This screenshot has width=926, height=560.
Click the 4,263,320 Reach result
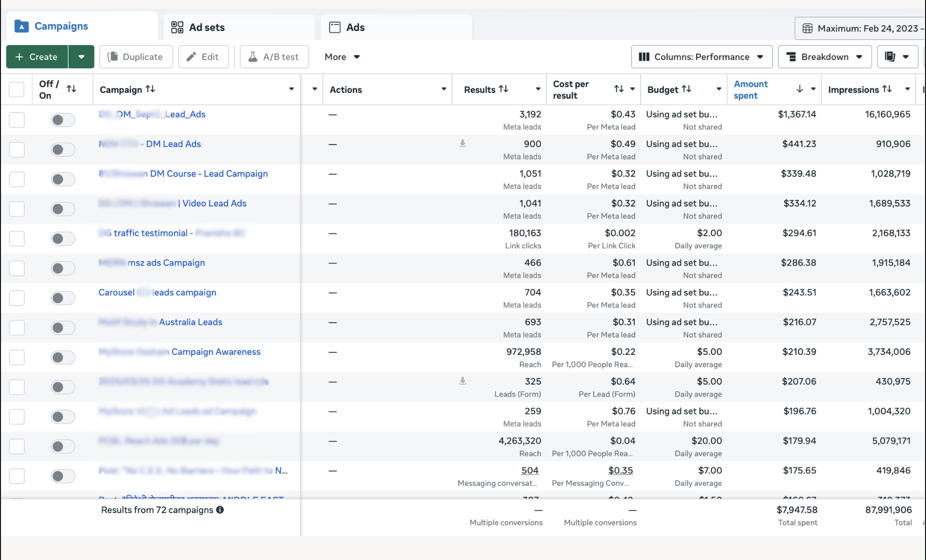pos(520,440)
